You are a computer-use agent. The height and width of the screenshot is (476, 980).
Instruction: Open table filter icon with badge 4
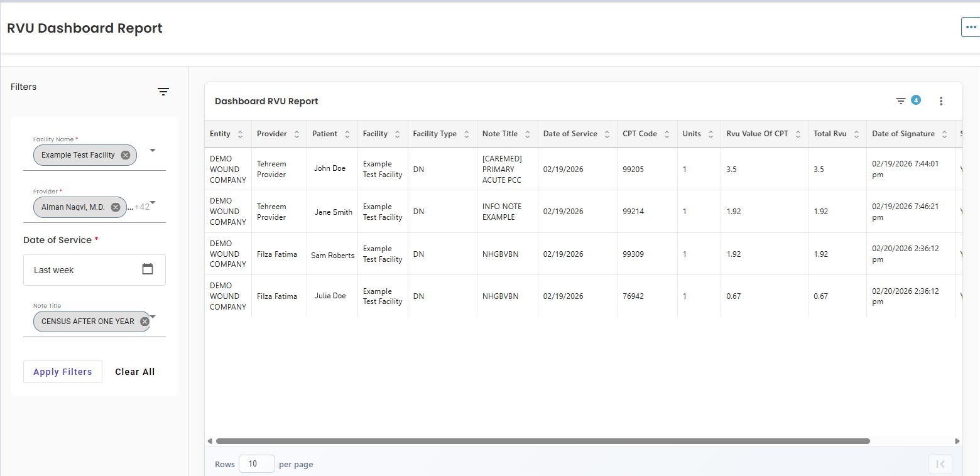901,101
